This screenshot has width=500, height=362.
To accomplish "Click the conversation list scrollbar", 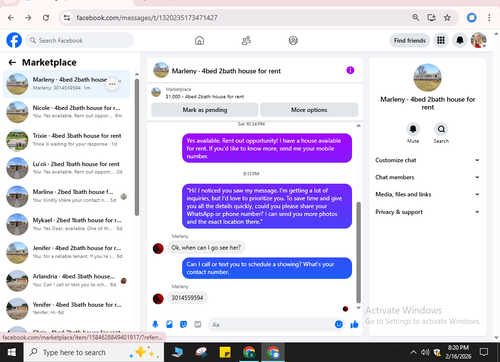I will (137, 147).
